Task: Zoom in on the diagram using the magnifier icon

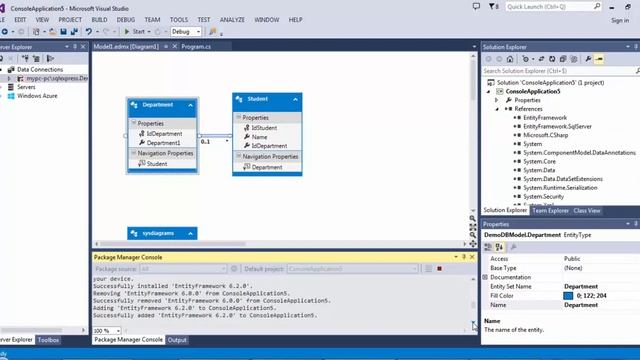Action: 473,219
